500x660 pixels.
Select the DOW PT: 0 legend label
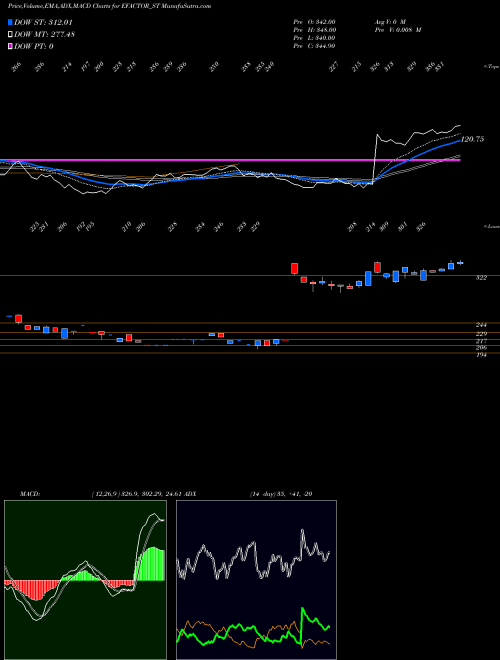click(x=34, y=46)
